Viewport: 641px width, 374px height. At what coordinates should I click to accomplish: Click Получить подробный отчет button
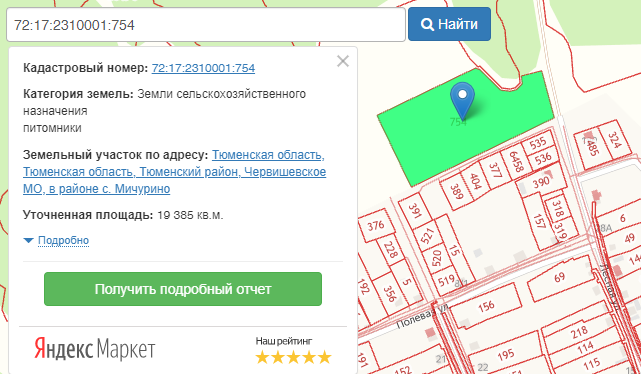pyautogui.click(x=183, y=289)
